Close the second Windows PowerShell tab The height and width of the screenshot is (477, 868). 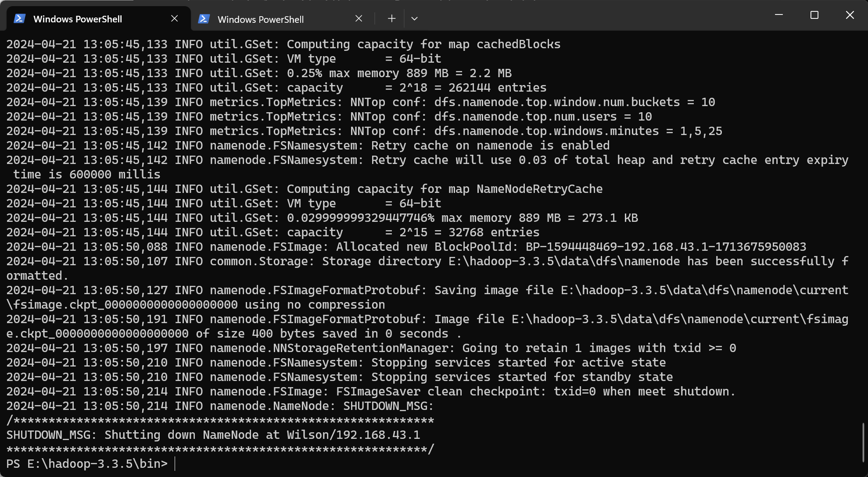[359, 18]
